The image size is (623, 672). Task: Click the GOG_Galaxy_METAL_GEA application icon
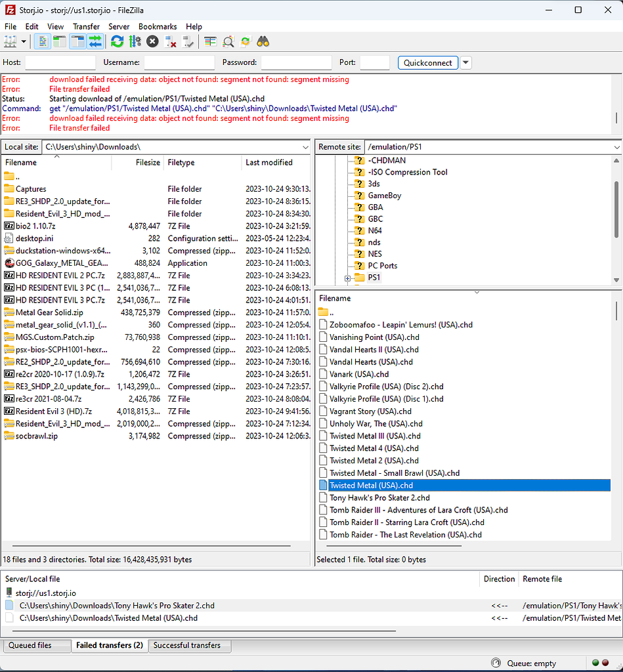(9, 262)
